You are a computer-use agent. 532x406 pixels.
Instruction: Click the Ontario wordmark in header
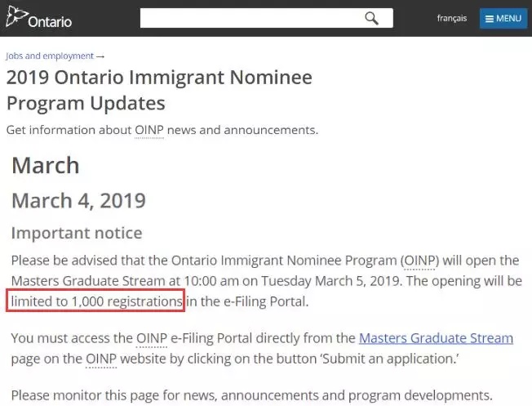click(50, 22)
